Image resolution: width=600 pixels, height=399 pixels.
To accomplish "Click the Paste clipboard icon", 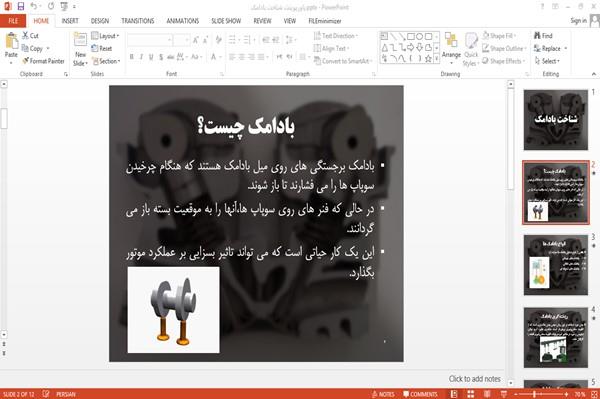I will (11, 41).
